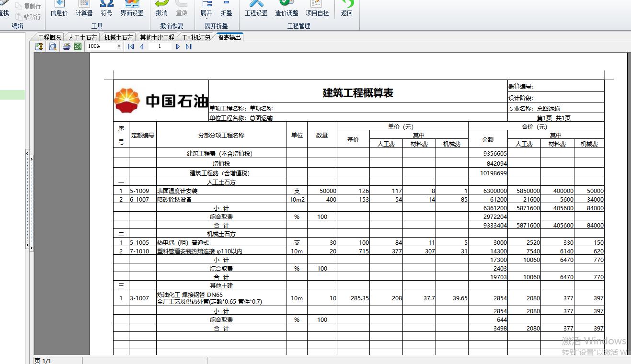Click the 返回 return button
This screenshot has height=364, width=631.
(x=347, y=9)
